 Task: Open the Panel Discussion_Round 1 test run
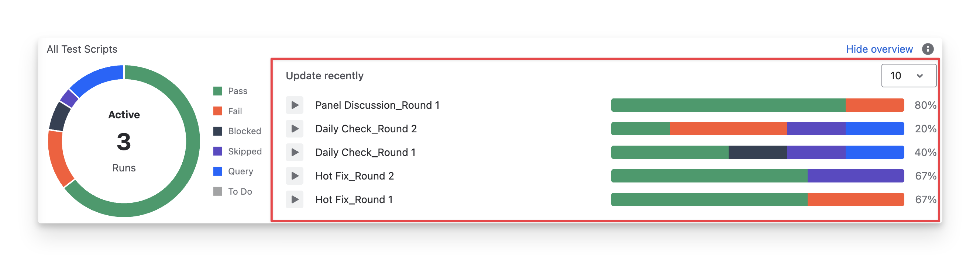click(x=377, y=105)
